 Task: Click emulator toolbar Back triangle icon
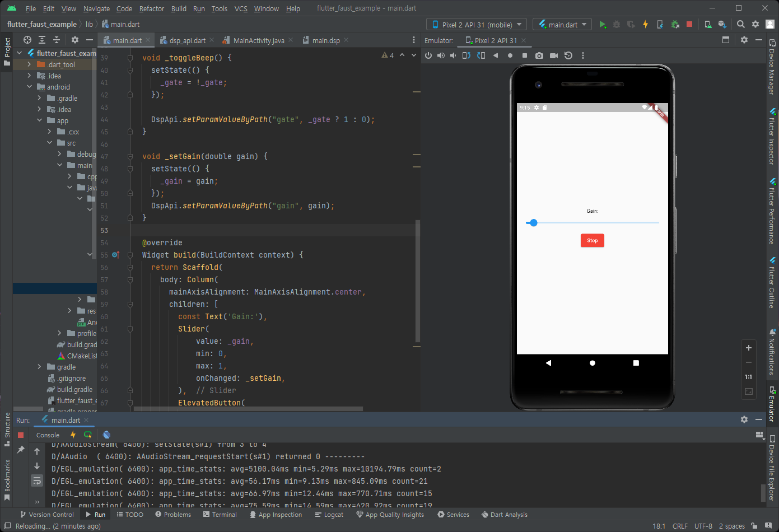point(496,55)
